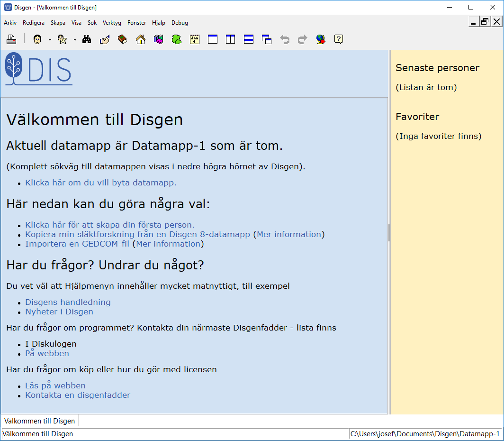This screenshot has height=441, width=504.
Task: Click the vertical splitter grip between panels
Action: coord(389,232)
